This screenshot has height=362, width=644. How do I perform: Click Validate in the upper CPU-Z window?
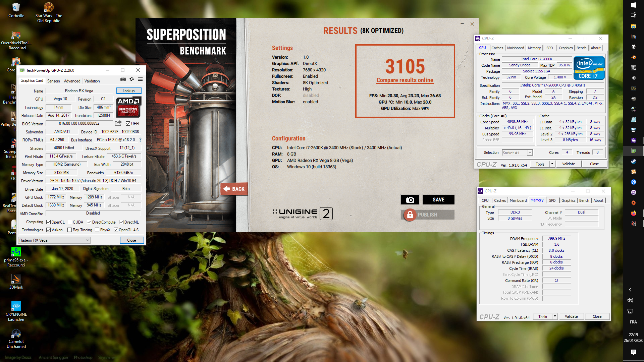[569, 164]
